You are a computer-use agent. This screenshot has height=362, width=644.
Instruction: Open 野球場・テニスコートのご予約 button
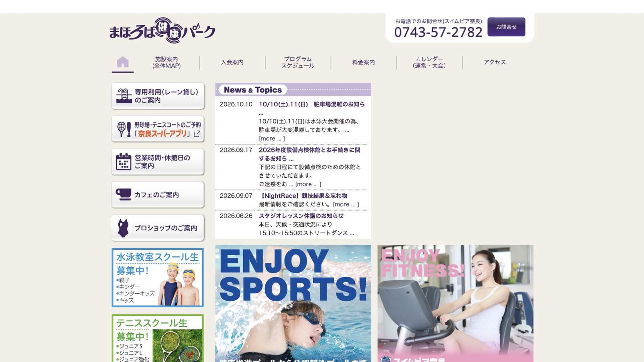pos(158,129)
